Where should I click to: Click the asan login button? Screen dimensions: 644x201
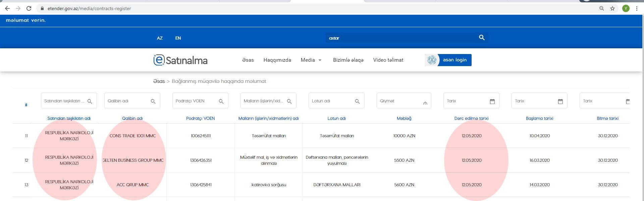click(x=448, y=60)
